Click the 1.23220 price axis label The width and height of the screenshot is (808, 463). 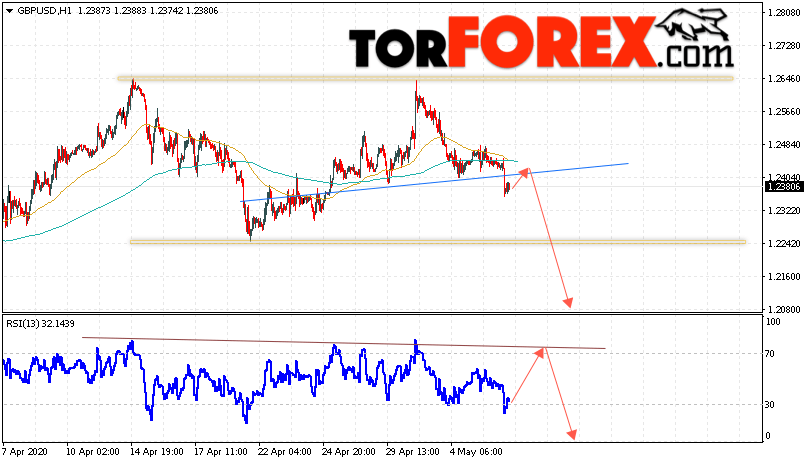[784, 210]
